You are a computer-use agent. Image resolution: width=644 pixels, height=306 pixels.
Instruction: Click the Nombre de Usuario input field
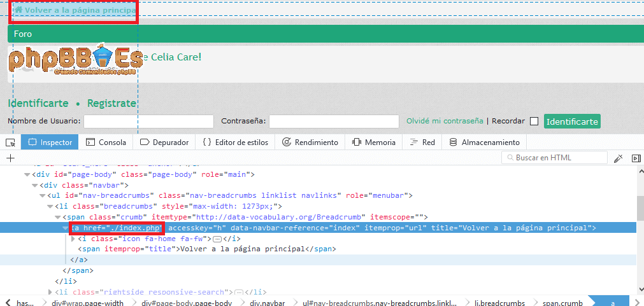pos(148,122)
